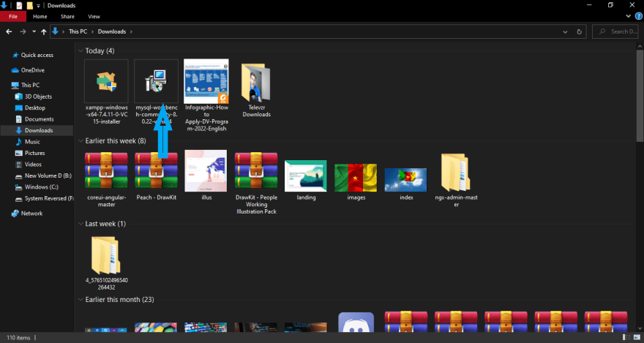Click New folder icon in title bar
Viewport: 644px width, 343px height.
[29, 6]
